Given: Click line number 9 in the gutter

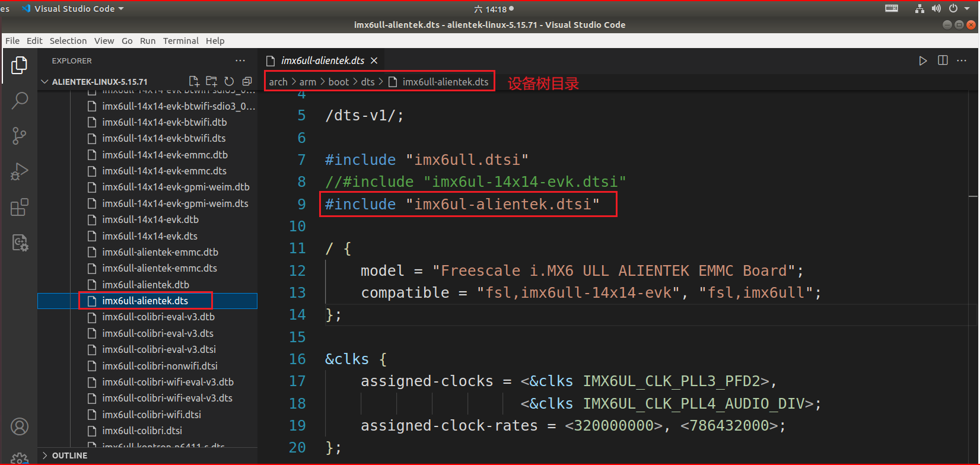Looking at the screenshot, I should [x=301, y=204].
